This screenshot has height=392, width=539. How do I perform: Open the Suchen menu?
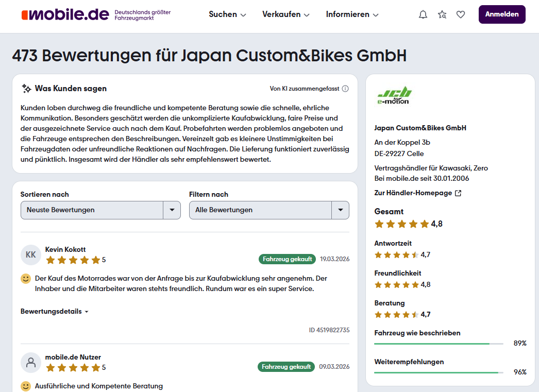(x=227, y=14)
